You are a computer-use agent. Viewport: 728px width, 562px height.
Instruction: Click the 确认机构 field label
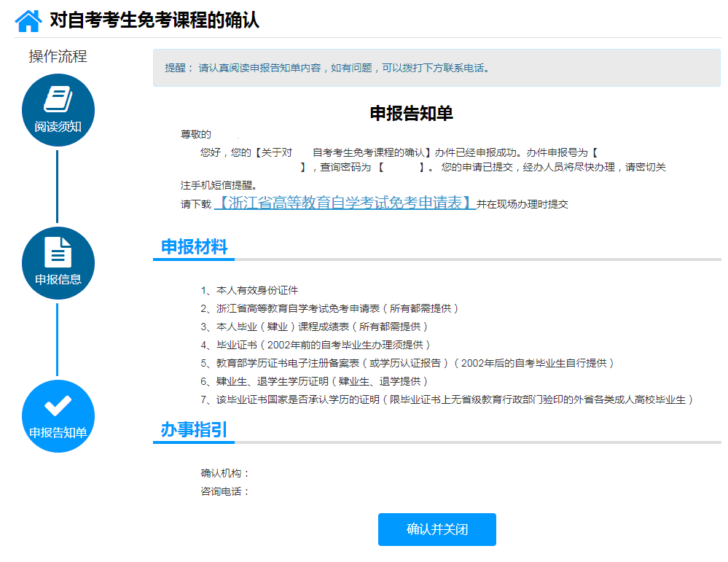(225, 473)
